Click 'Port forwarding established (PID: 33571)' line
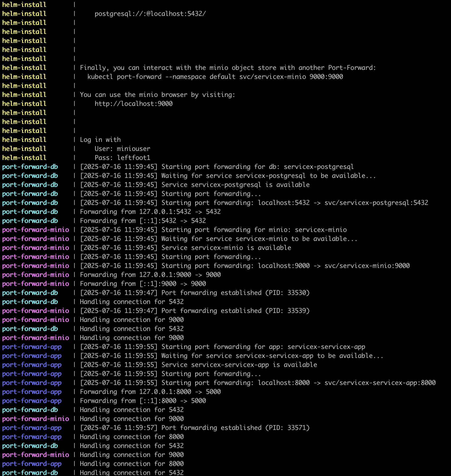Viewport: 451px width, 476px height. pos(195,428)
